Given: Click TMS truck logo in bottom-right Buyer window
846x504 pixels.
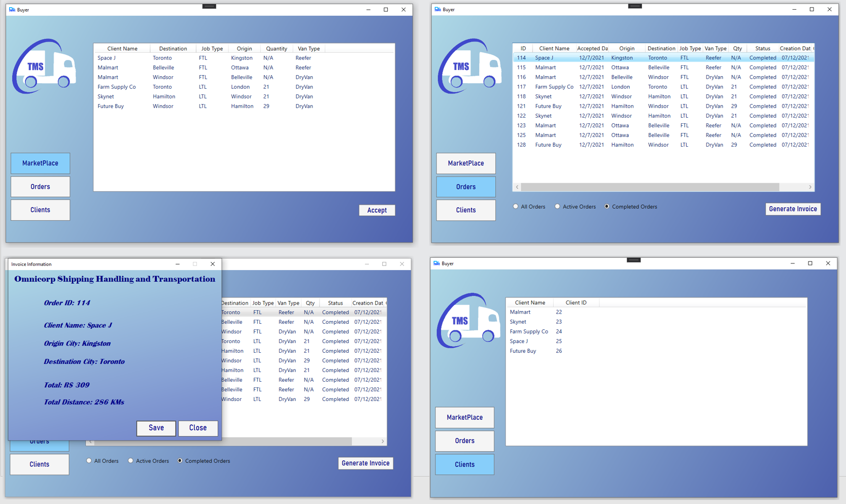Looking at the screenshot, I should pyautogui.click(x=469, y=321).
